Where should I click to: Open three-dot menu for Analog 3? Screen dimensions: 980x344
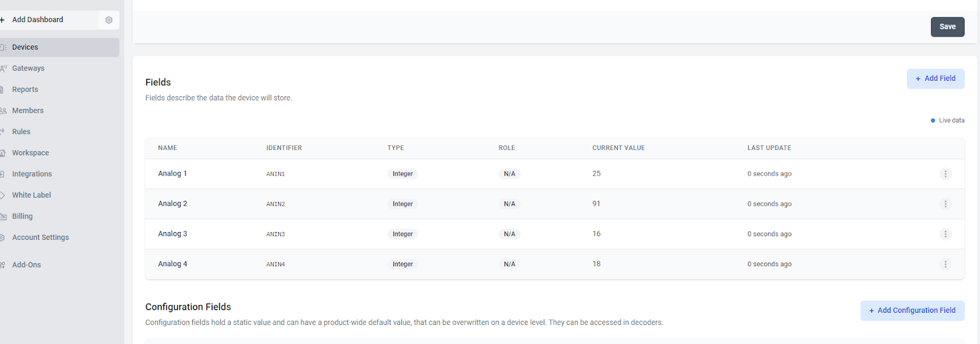coord(945,234)
